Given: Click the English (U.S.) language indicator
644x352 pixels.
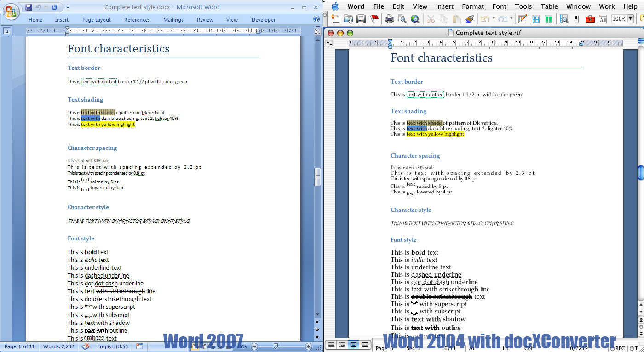Looking at the screenshot, I should 112,346.
